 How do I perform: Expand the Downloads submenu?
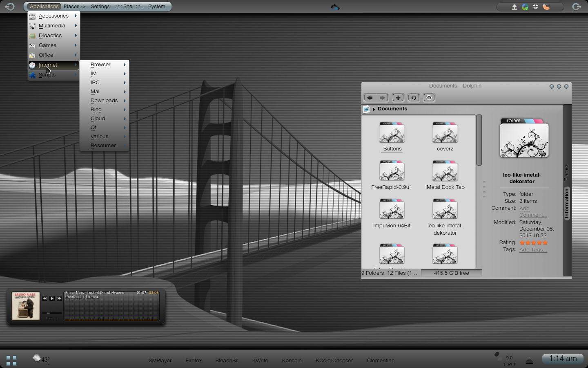pyautogui.click(x=105, y=101)
